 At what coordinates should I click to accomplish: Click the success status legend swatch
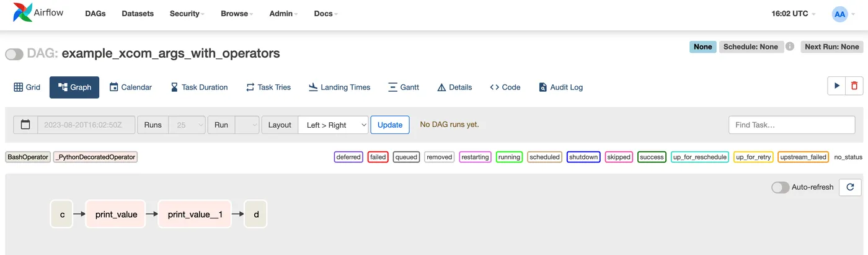coord(652,157)
